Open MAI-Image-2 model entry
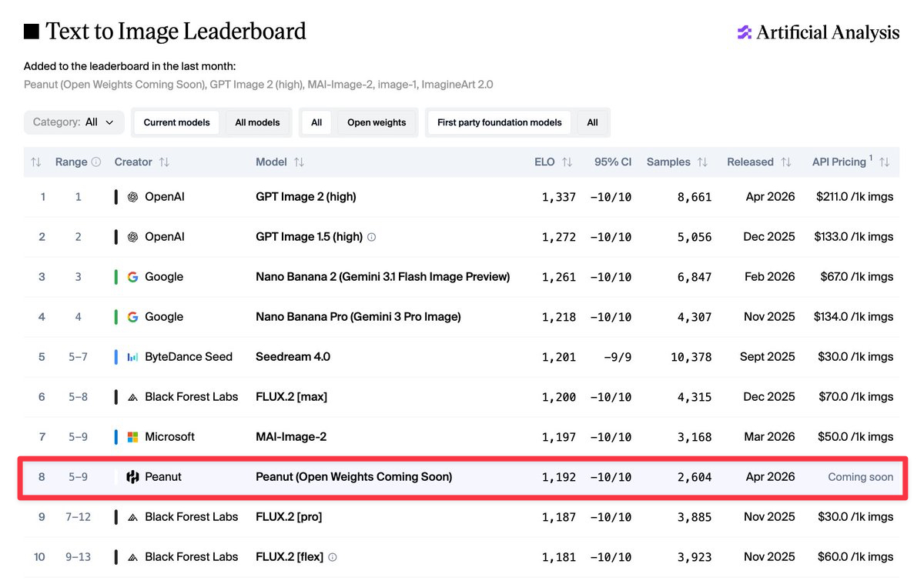924x584 pixels. pos(291,437)
